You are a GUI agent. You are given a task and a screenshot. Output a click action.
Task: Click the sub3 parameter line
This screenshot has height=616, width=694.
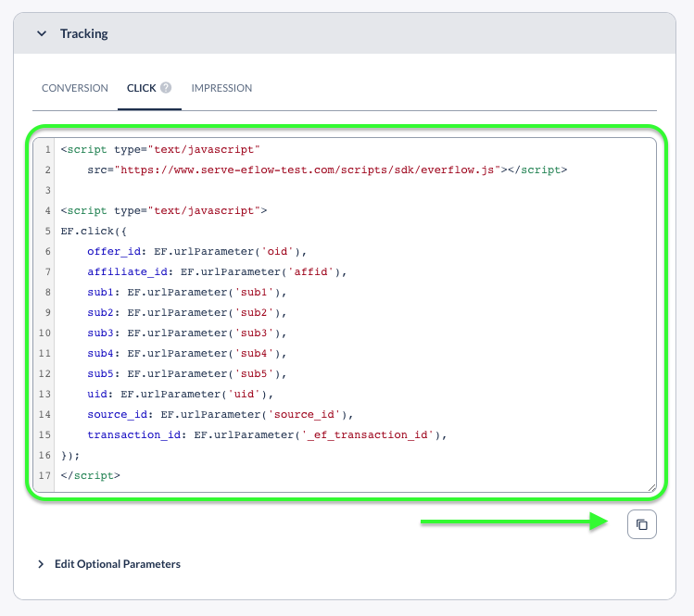coord(187,333)
